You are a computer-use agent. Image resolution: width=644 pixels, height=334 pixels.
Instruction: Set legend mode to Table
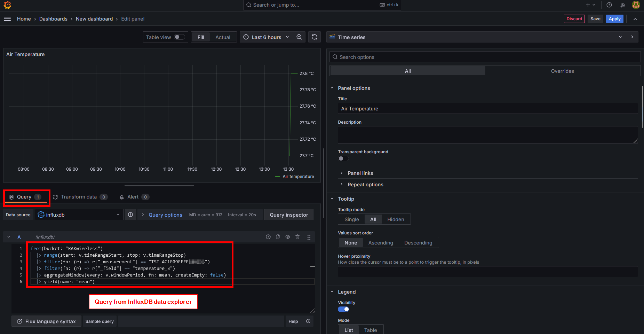point(371,330)
